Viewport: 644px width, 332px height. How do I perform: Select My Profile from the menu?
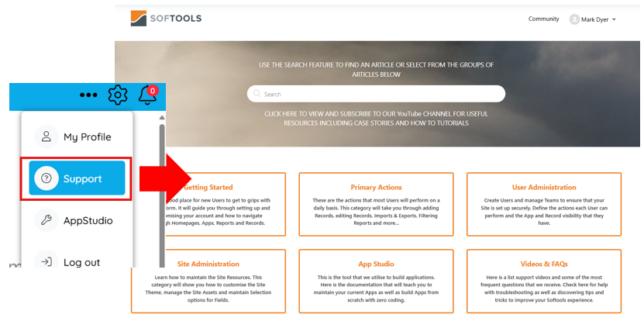coord(77,137)
